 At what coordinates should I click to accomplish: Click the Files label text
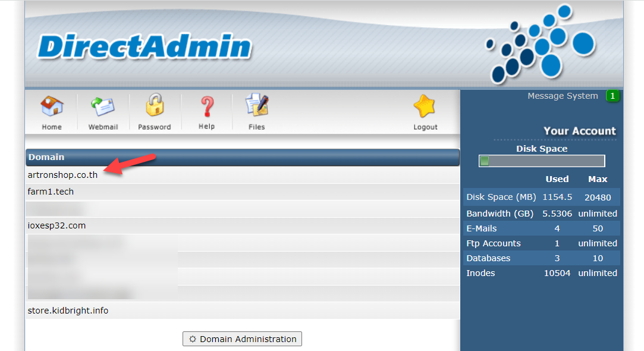[257, 127]
